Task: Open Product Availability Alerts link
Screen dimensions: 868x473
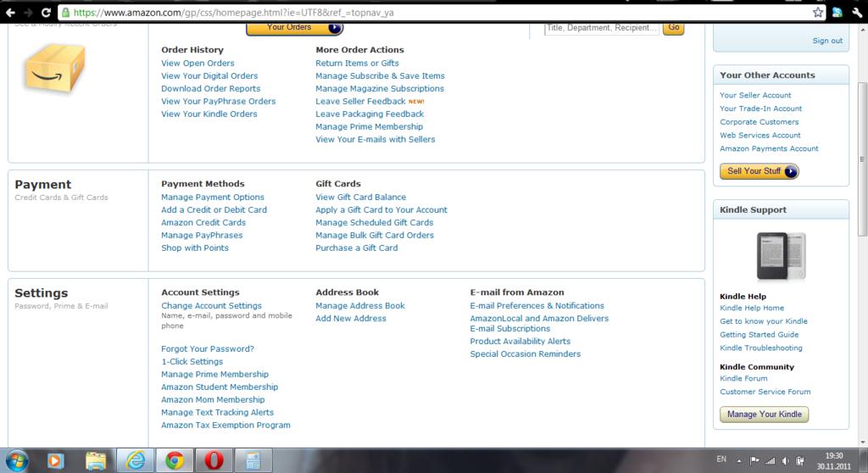Action: 520,342
